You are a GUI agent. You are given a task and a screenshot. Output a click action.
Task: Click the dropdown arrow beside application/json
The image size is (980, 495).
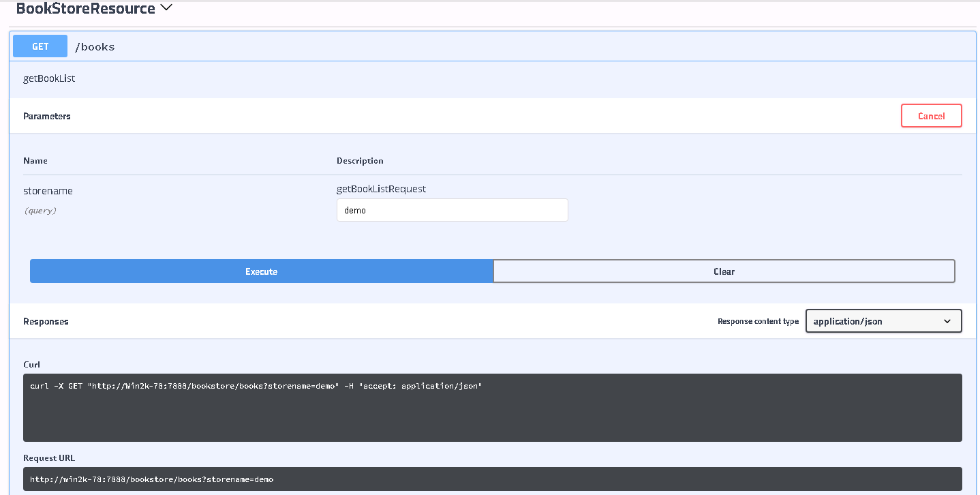point(947,321)
